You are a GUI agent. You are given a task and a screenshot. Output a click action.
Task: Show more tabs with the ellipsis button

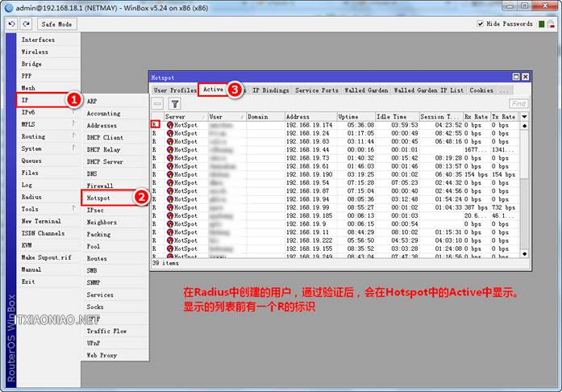pos(505,90)
